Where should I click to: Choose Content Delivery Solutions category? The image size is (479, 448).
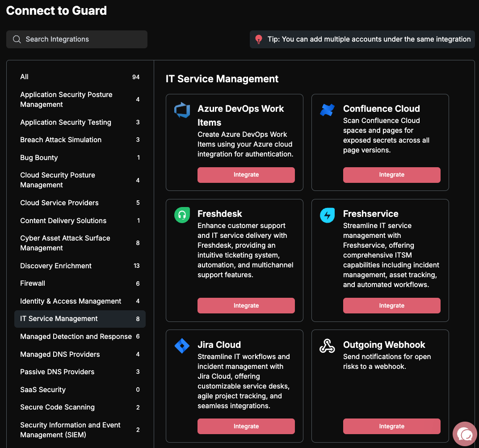point(80,220)
